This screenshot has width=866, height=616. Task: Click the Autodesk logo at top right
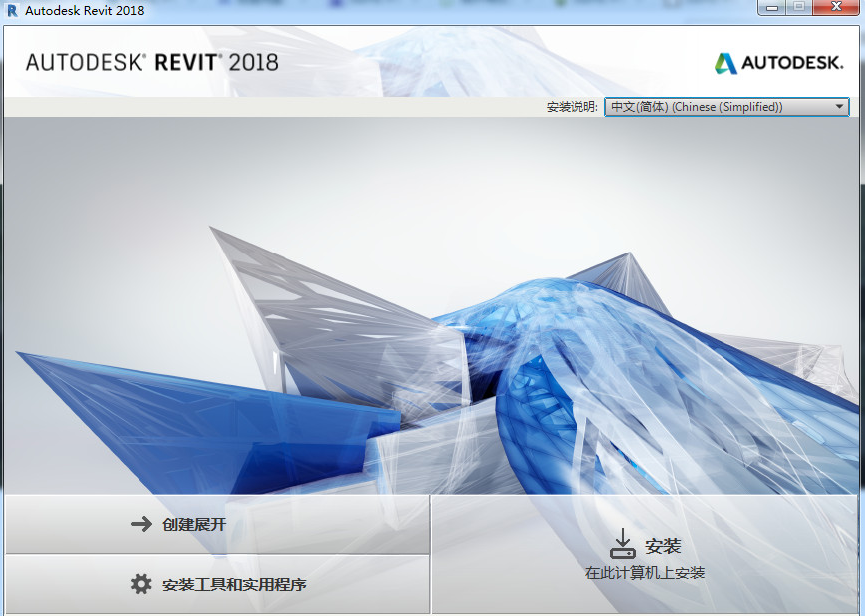click(x=779, y=63)
